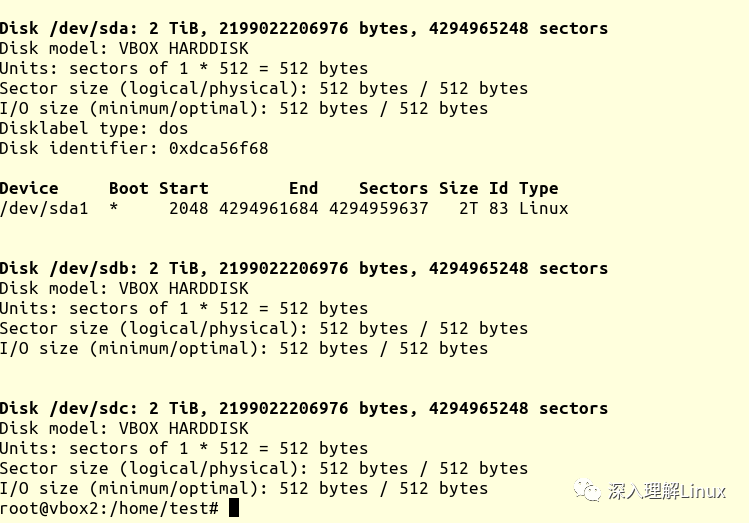Click the 2T size value in table
The height and width of the screenshot is (523, 749).
click(x=468, y=208)
